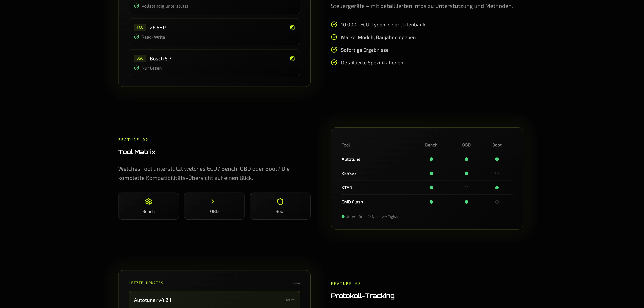Click checkmark next to Marke, Modell, Baujahr
Image resolution: width=644 pixels, height=308 pixels.
pos(334,37)
